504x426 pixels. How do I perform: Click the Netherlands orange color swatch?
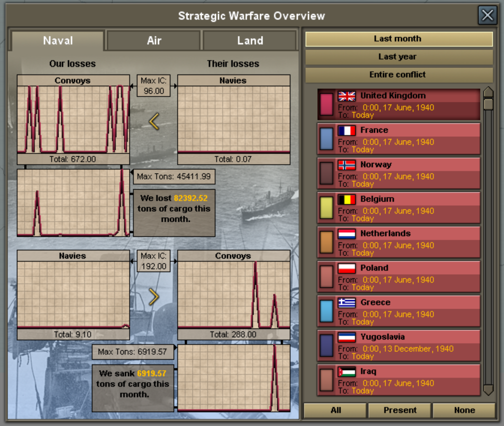pyautogui.click(x=326, y=242)
